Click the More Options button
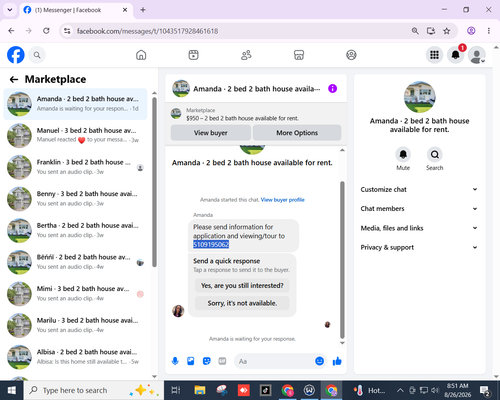This screenshot has height=400, width=500. point(297,133)
